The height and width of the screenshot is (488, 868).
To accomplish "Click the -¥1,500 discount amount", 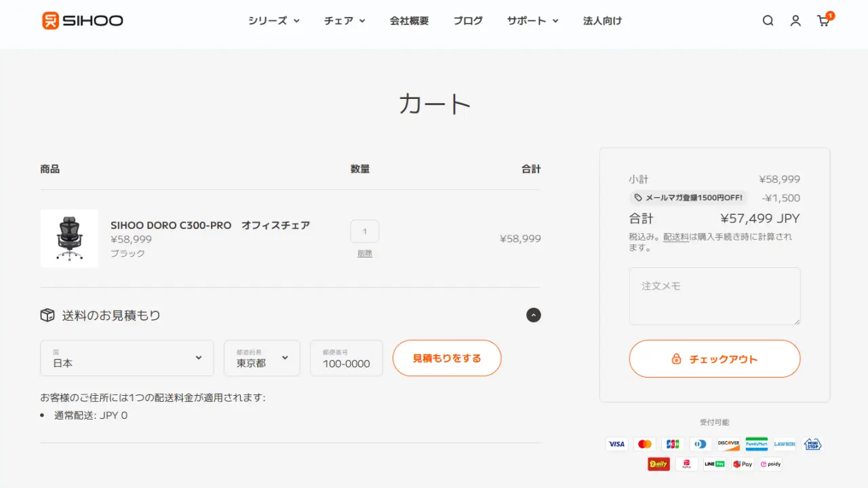I will [781, 198].
